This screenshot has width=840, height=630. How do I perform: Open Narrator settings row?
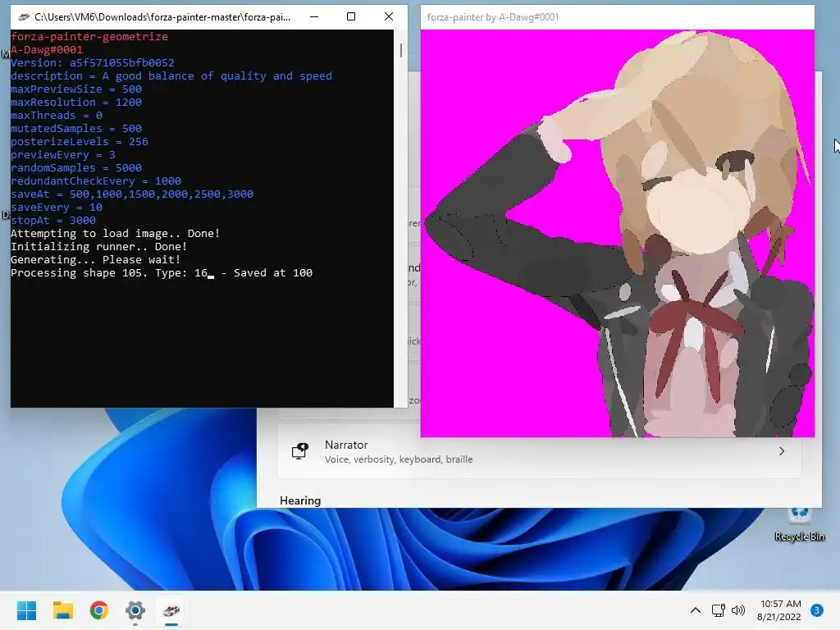pyautogui.click(x=539, y=452)
